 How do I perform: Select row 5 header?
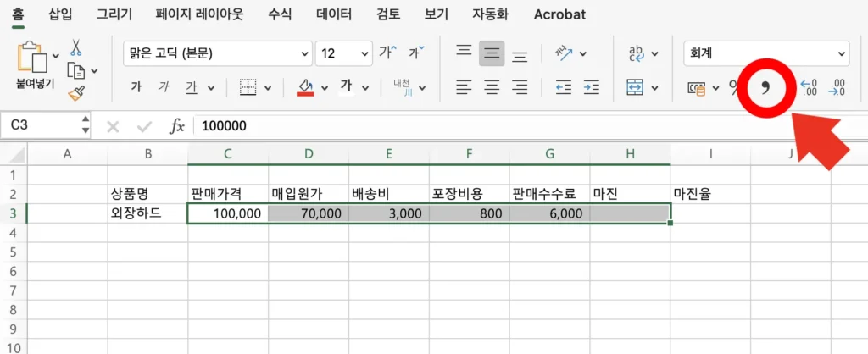(14, 252)
